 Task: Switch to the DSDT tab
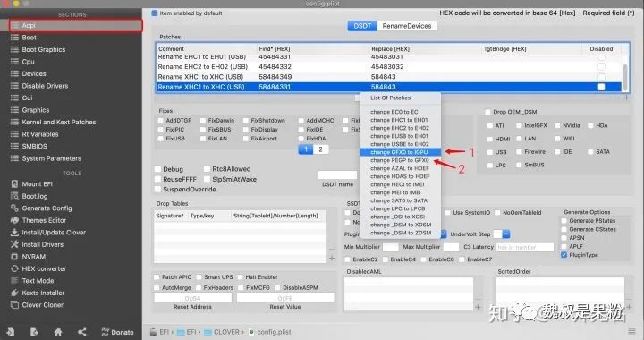pos(362,26)
